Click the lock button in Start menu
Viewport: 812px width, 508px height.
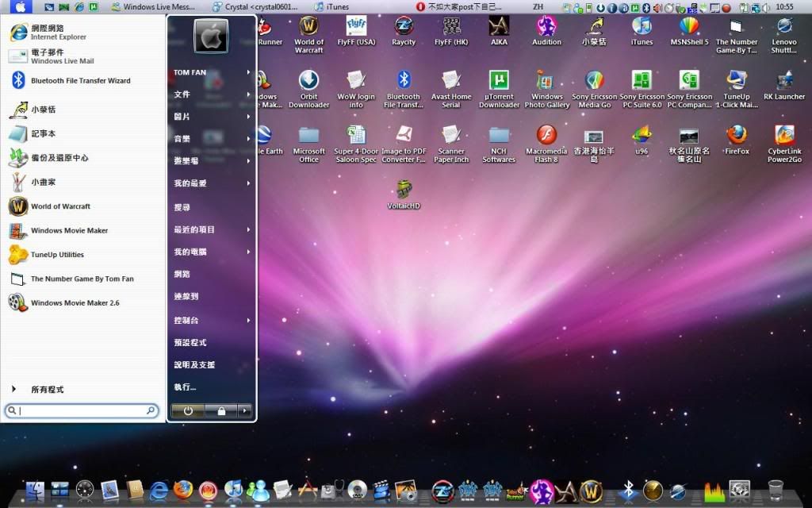tap(221, 411)
